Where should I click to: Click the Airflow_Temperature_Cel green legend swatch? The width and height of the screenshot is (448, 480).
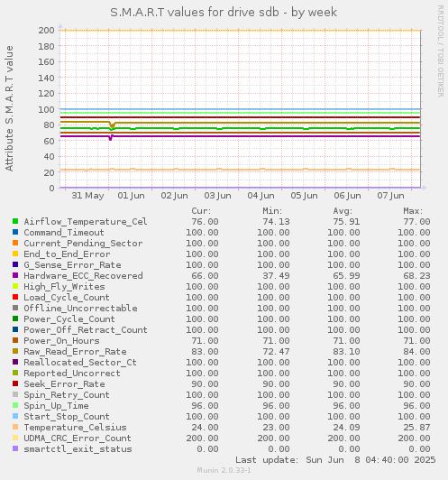click(x=15, y=221)
